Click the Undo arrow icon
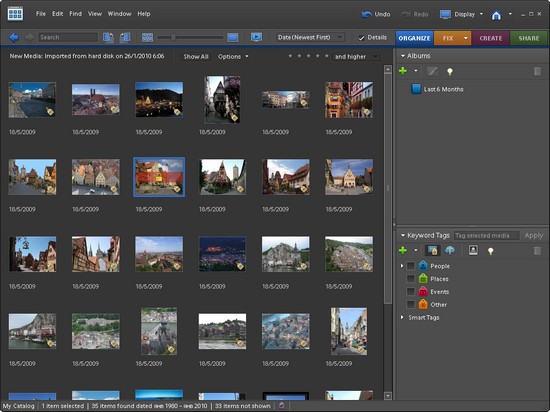The image size is (550, 412). tap(367, 14)
